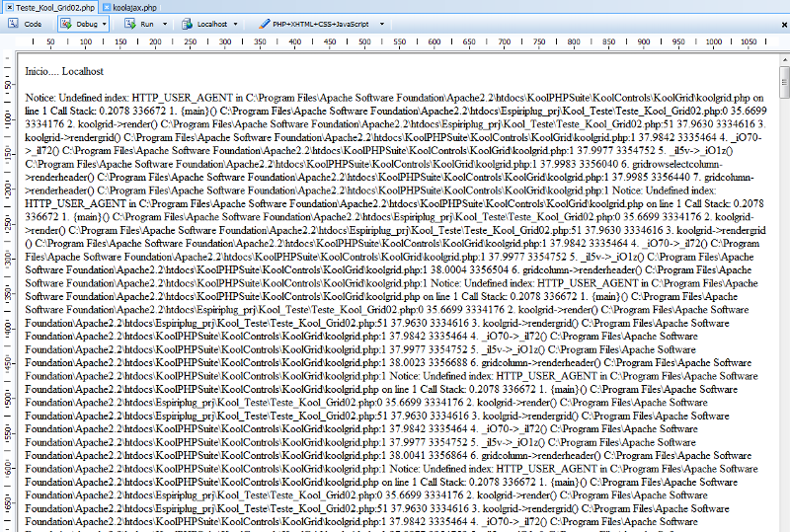Expand the Debug dropdown arrow
This screenshot has width=790, height=532.
click(105, 24)
